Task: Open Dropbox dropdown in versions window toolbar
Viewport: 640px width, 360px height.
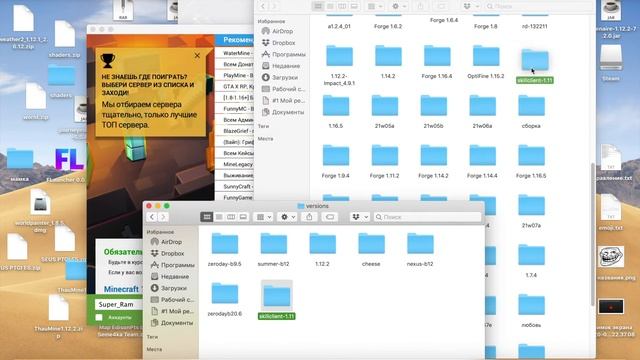Action: [x=360, y=217]
